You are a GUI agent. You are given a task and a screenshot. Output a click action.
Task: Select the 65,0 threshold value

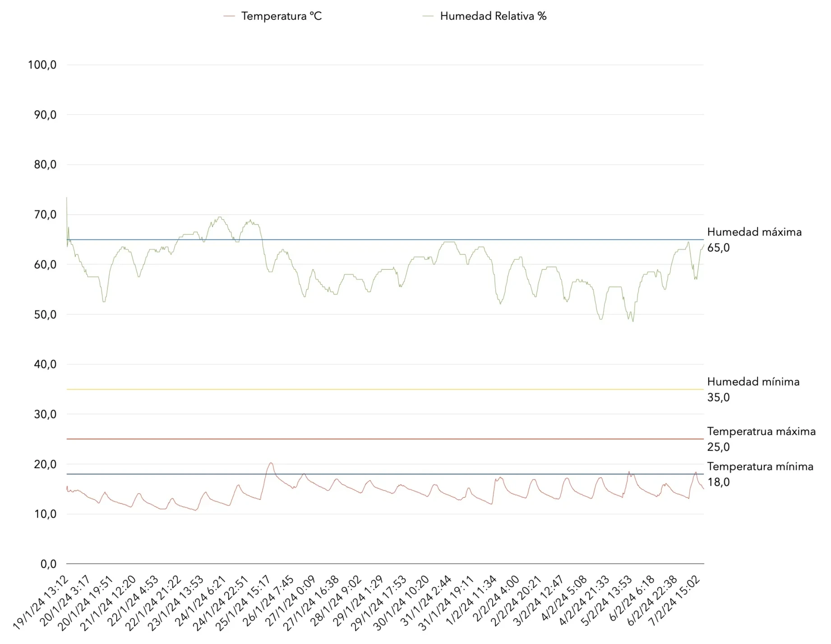click(718, 248)
